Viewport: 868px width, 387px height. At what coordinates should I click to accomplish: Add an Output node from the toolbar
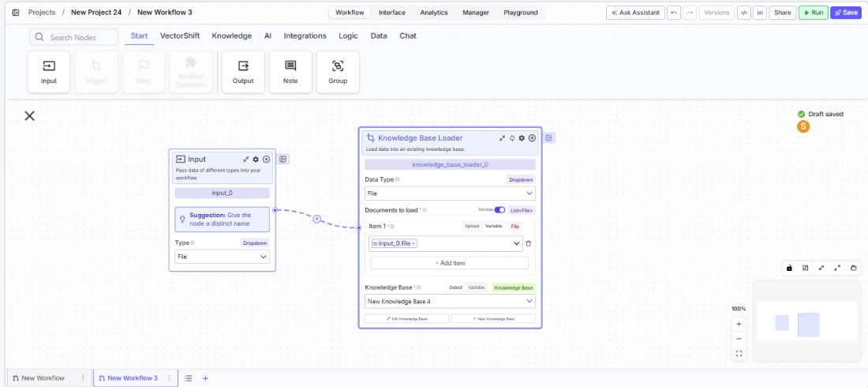(x=243, y=72)
